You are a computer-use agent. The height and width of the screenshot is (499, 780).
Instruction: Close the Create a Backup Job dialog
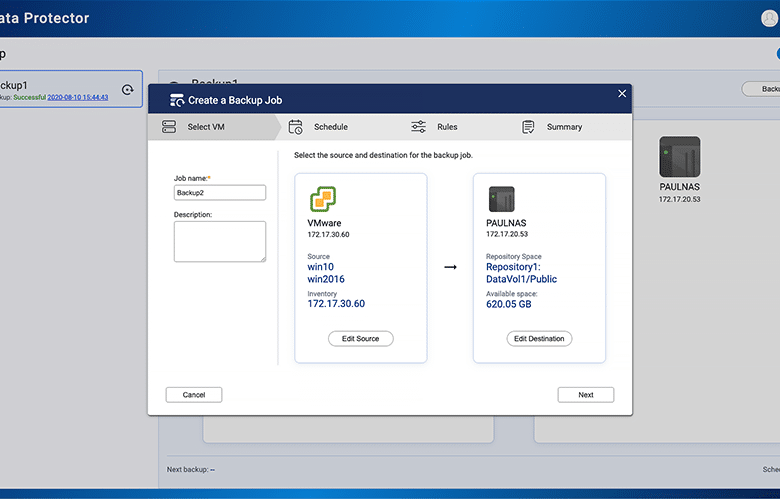point(622,94)
